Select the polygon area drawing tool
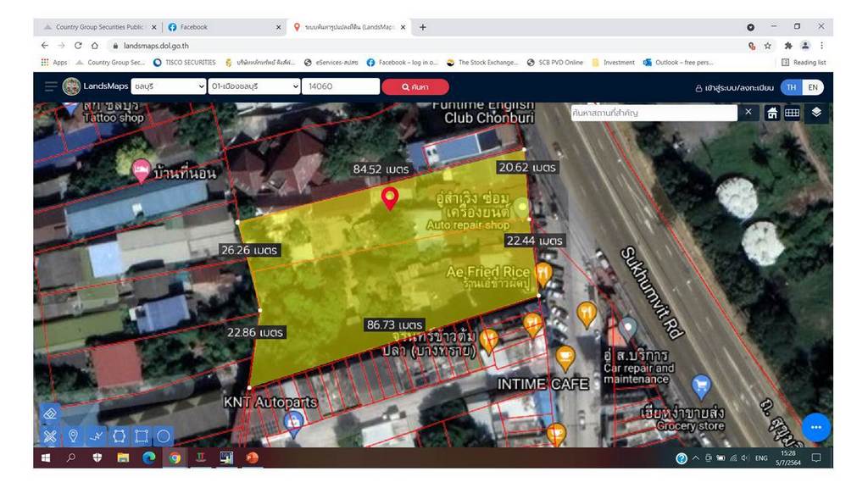The width and height of the screenshot is (868, 488). [119, 436]
